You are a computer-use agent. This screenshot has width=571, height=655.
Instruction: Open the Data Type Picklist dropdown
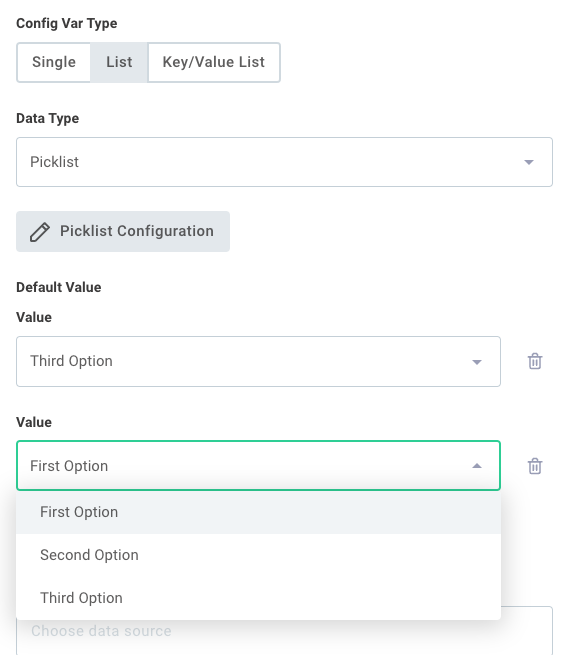pyautogui.click(x=284, y=162)
